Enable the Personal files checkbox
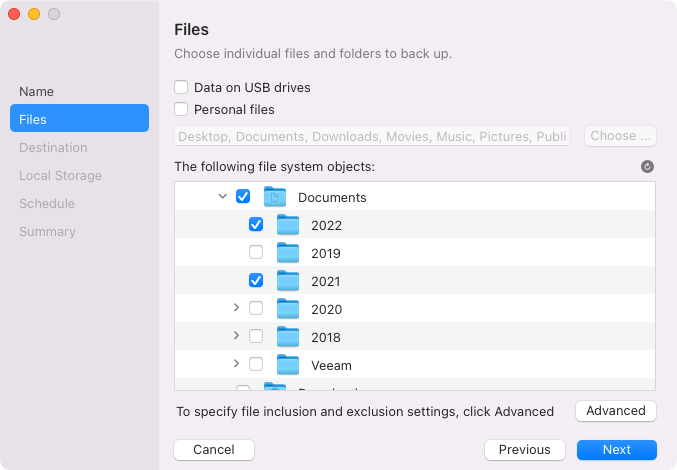 tap(181, 109)
